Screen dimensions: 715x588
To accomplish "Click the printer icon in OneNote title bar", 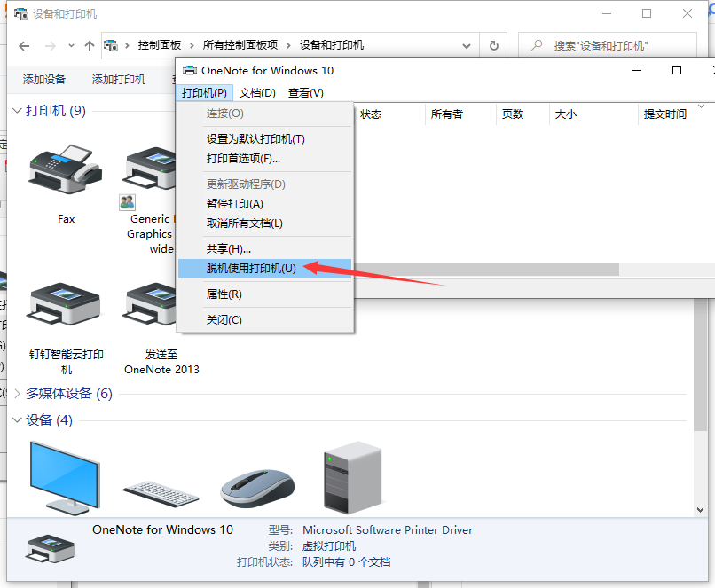I will [x=189, y=71].
